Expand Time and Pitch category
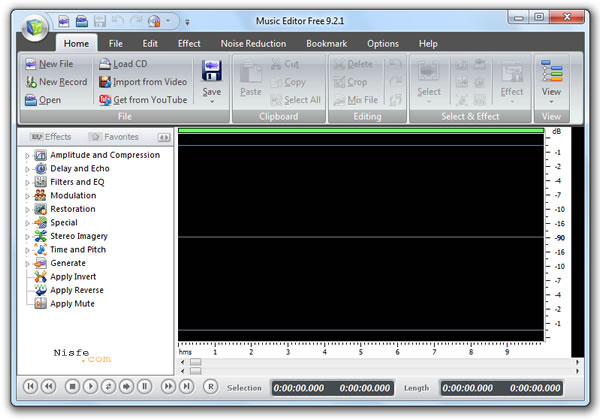This screenshot has width=600, height=420. pyautogui.click(x=27, y=250)
